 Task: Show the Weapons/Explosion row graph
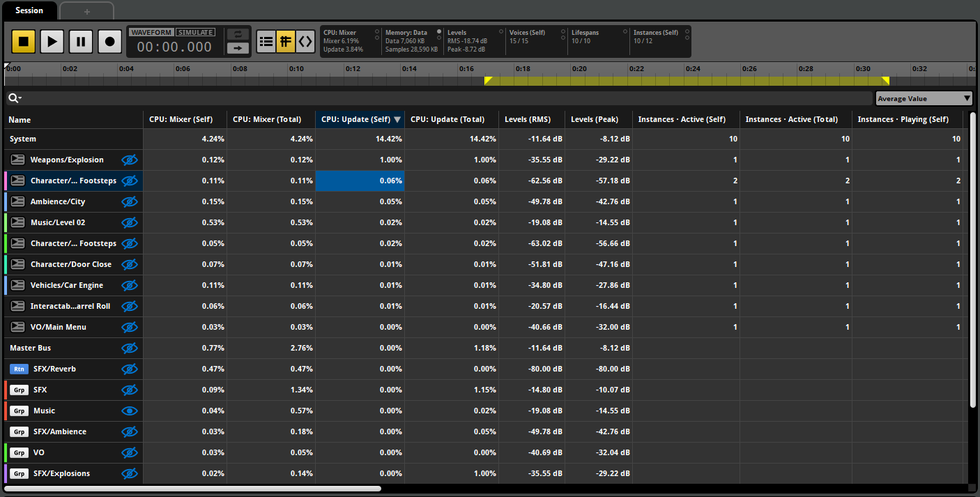point(130,160)
